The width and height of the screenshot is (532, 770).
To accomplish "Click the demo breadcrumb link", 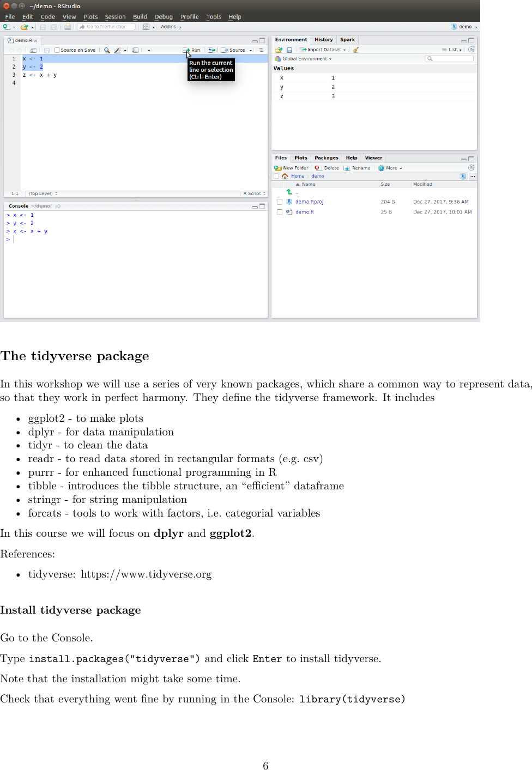I will coord(318,177).
